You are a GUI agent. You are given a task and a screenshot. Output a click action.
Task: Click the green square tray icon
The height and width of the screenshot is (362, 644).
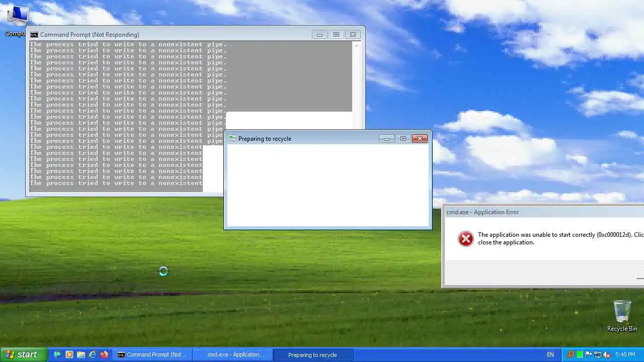[580, 354]
